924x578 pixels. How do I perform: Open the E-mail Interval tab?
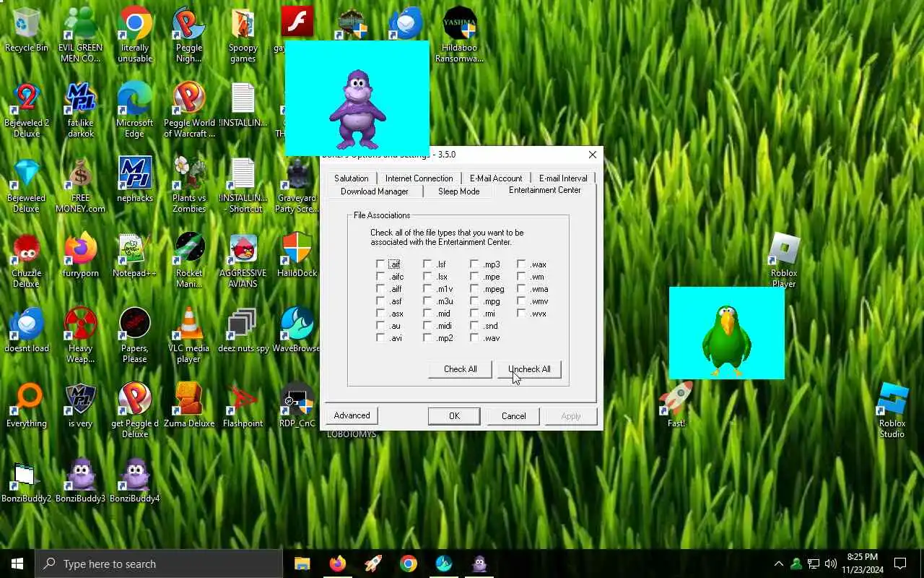[563, 178]
